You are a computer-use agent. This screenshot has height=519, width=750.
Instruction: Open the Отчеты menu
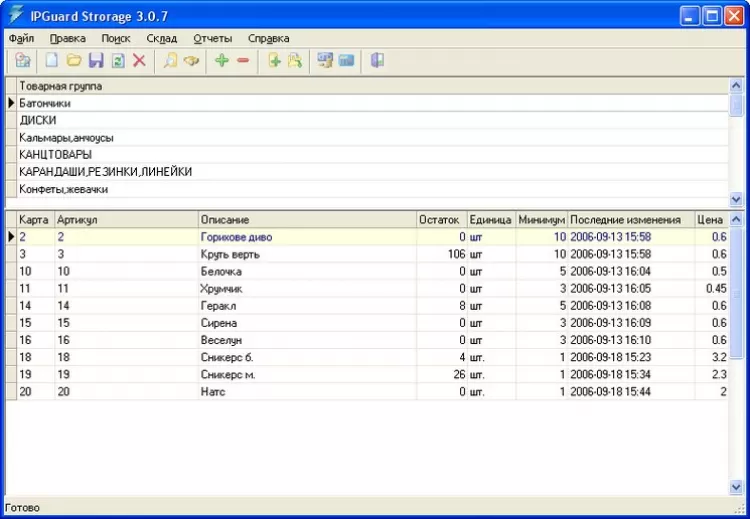212,38
